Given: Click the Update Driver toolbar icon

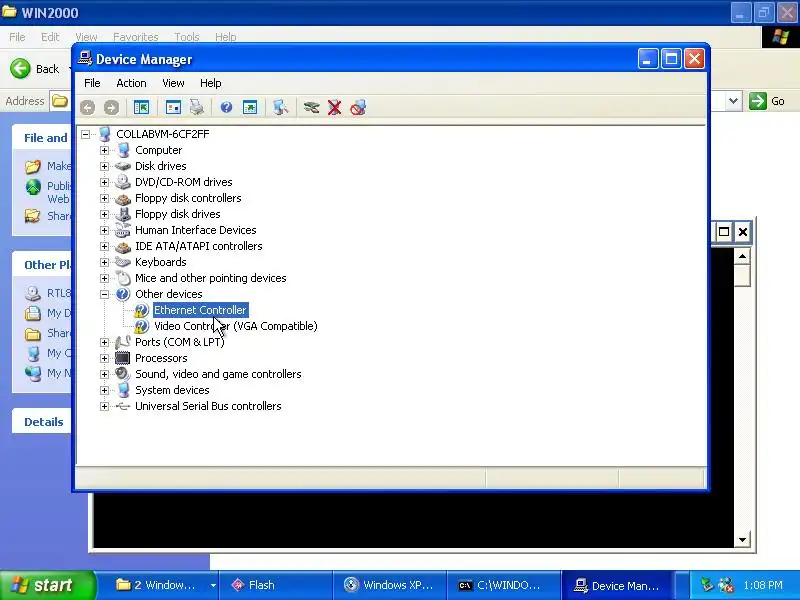Looking at the screenshot, I should 311,108.
